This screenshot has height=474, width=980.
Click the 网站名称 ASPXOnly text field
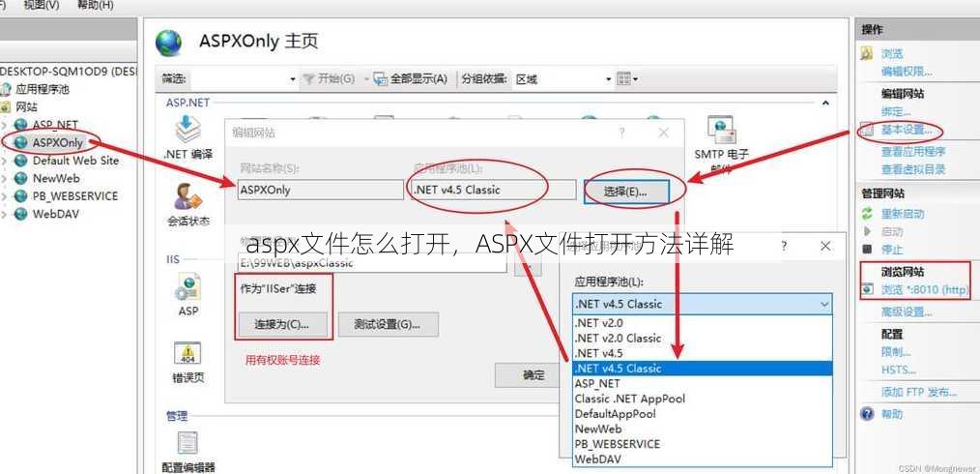point(321,191)
